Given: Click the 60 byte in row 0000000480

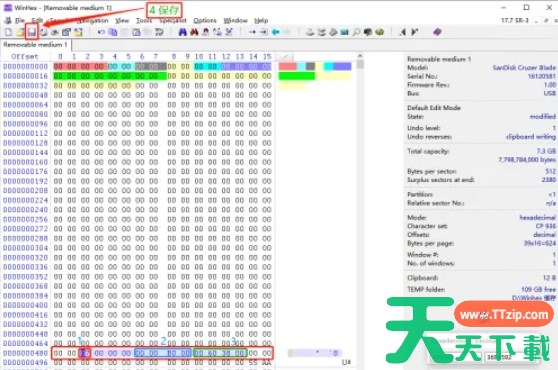Looking at the screenshot, I should pyautogui.click(x=212, y=353).
